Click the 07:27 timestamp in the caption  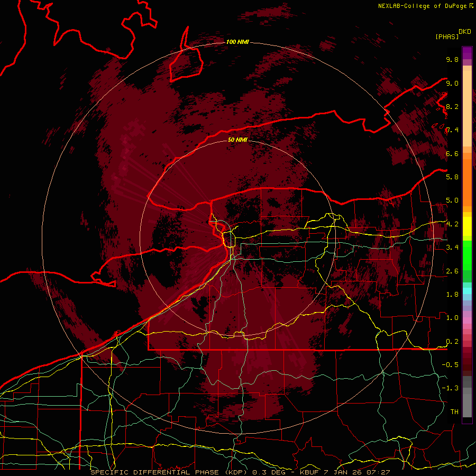(x=379, y=472)
